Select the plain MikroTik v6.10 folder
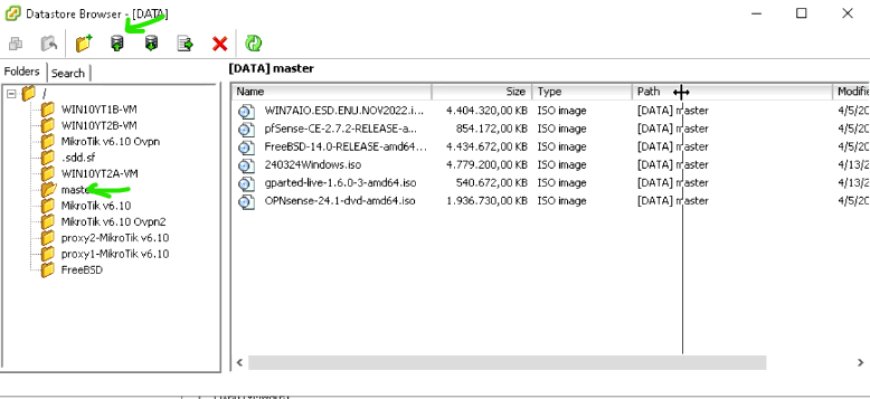This screenshot has height=399, width=870. [x=96, y=206]
